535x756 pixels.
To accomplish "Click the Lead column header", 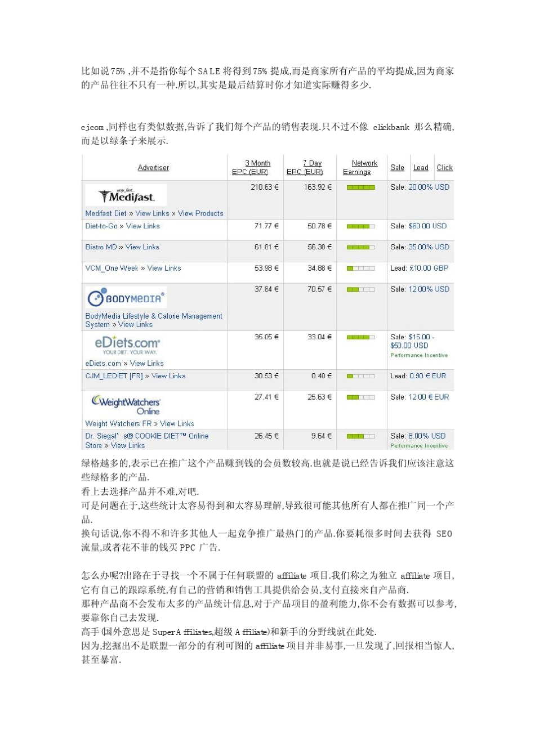I will (421, 168).
